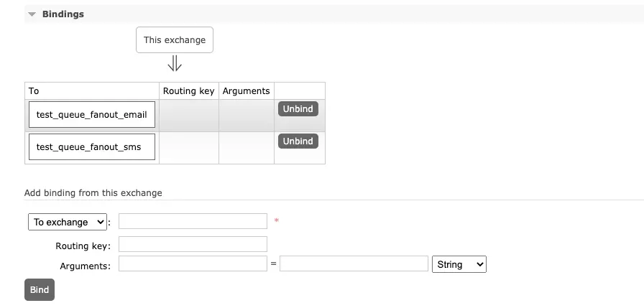Open the To exchange destination dropdown
The image size is (644, 308).
click(68, 223)
